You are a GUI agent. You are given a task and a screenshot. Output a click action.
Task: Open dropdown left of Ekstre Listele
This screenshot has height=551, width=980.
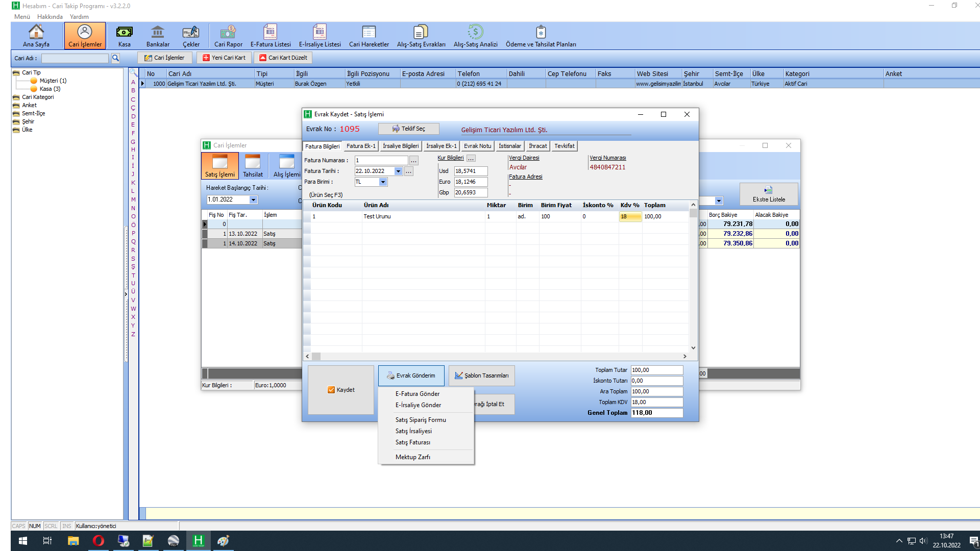pyautogui.click(x=719, y=201)
